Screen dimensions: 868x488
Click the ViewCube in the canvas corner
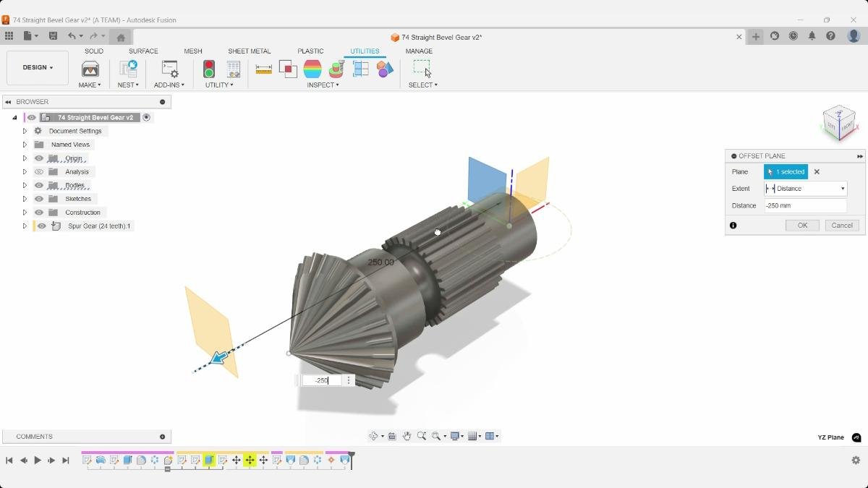point(839,123)
